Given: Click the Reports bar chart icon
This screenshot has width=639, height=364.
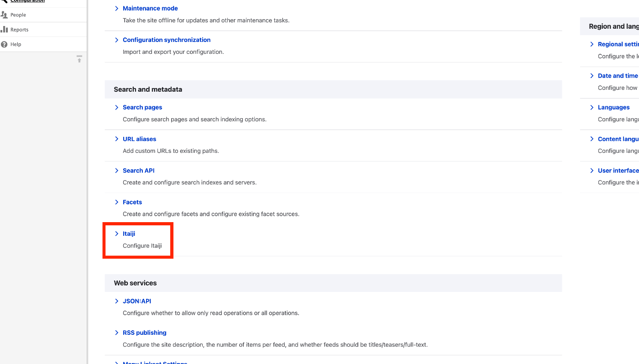Looking at the screenshot, I should [x=4, y=30].
